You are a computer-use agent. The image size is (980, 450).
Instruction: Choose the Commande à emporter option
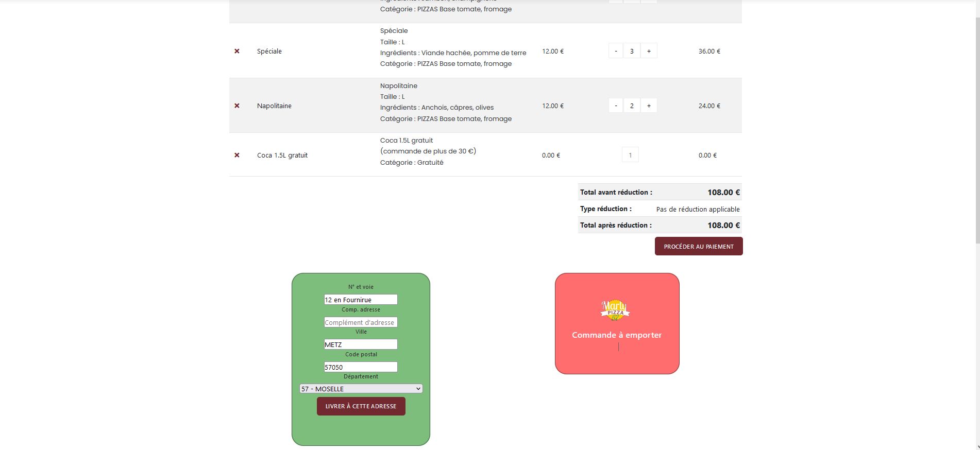(617, 335)
